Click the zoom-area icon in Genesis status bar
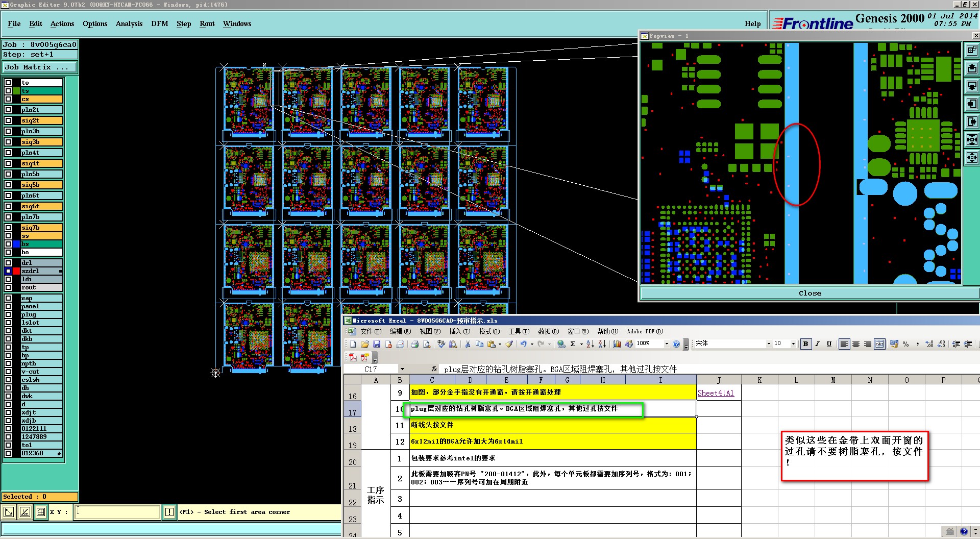The height and width of the screenshot is (539, 980). pyautogui.click(x=9, y=512)
